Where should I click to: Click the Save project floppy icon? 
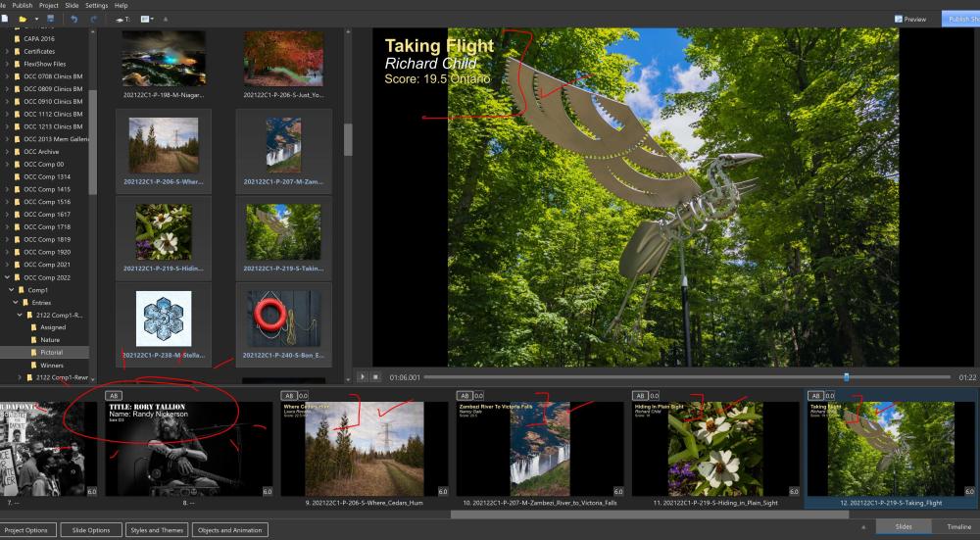coord(51,19)
